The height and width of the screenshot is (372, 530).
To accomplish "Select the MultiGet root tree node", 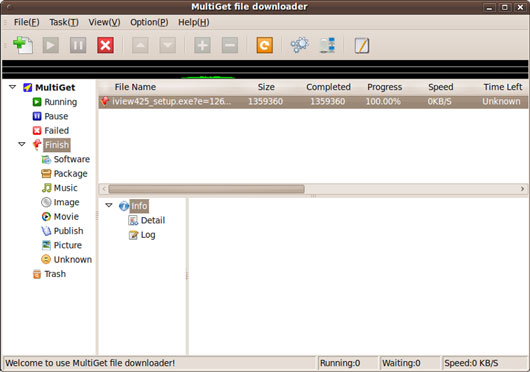I will 49,88.
